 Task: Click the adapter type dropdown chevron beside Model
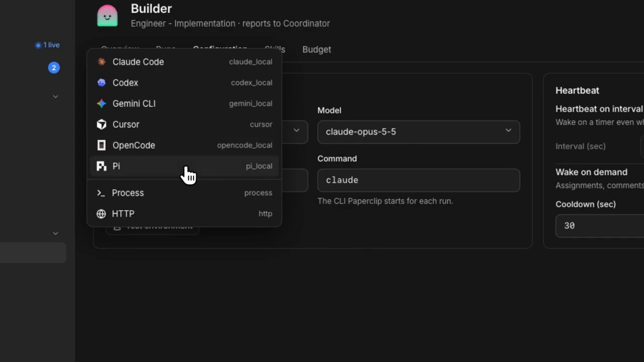296,131
